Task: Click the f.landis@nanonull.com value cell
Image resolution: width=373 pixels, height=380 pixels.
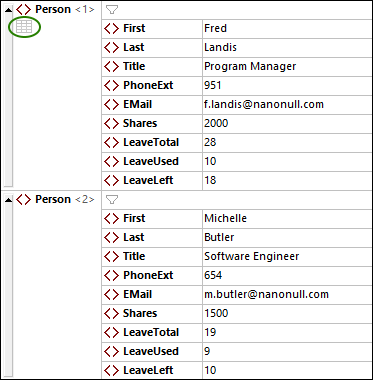Action: [287, 105]
